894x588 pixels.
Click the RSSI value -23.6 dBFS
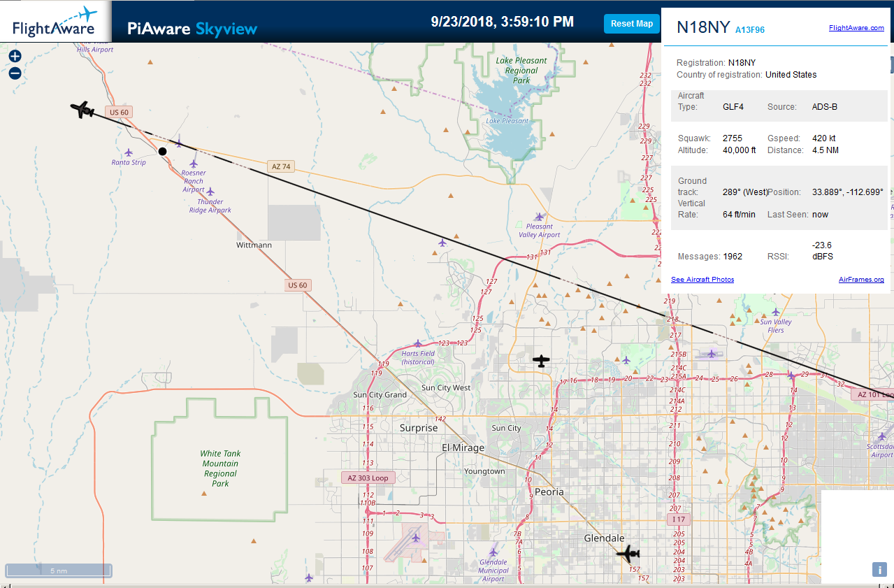tap(823, 251)
